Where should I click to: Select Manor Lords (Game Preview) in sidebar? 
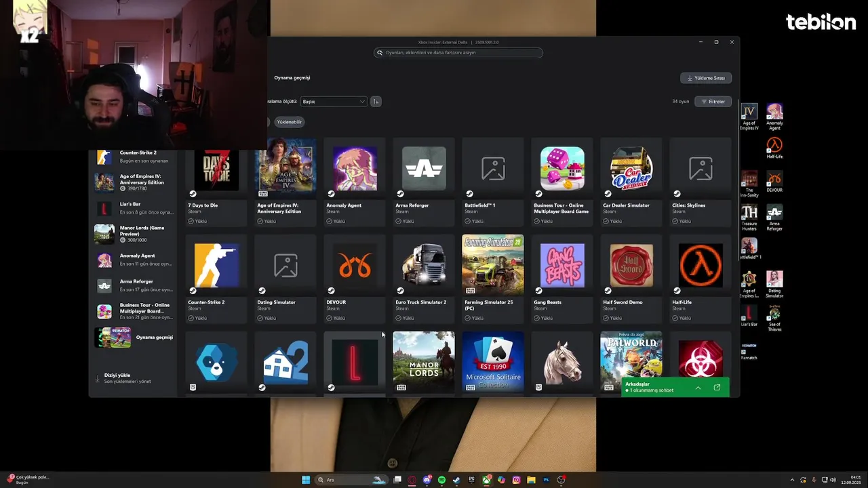[134, 234]
